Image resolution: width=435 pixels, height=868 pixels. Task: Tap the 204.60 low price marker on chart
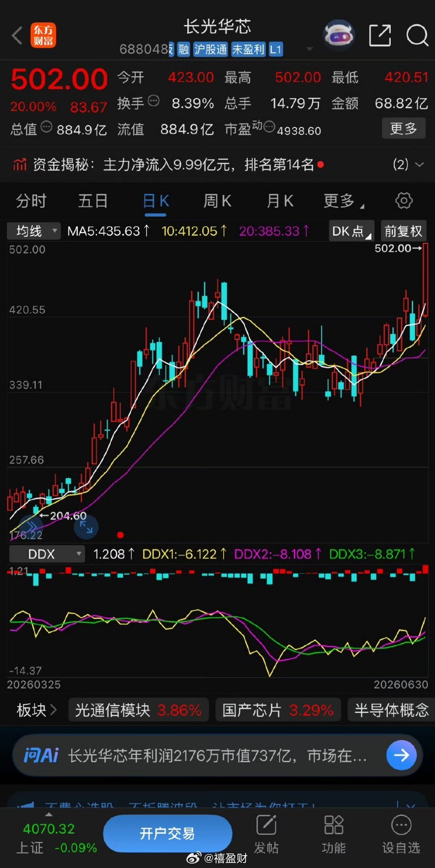pyautogui.click(x=63, y=516)
